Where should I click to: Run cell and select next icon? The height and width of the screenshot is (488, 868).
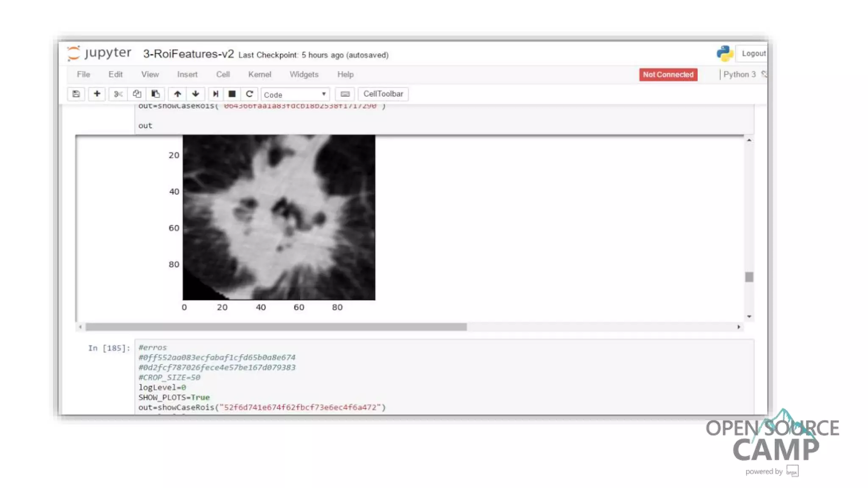[216, 94]
